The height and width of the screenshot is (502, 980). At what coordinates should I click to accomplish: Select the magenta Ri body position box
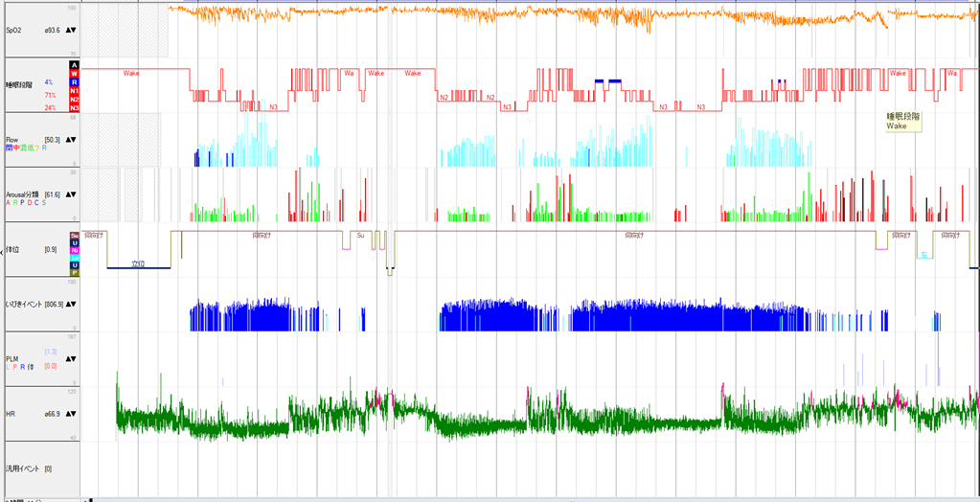[x=75, y=250]
